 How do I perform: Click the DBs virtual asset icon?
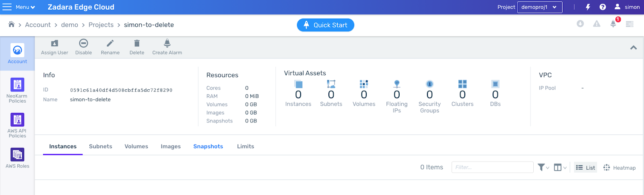point(495,84)
